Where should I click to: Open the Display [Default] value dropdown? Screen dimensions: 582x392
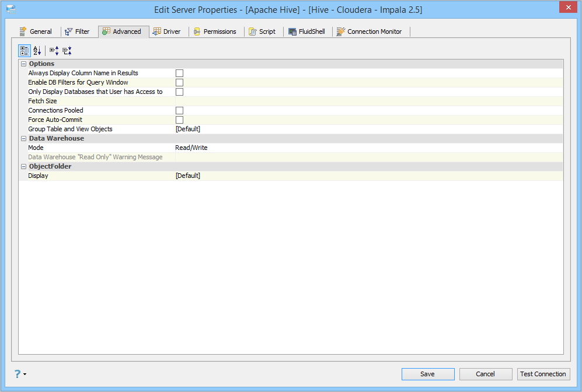pos(369,176)
